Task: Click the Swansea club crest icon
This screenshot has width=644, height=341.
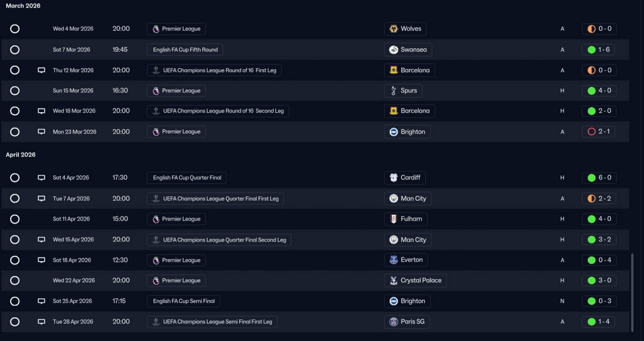Action: pyautogui.click(x=393, y=50)
